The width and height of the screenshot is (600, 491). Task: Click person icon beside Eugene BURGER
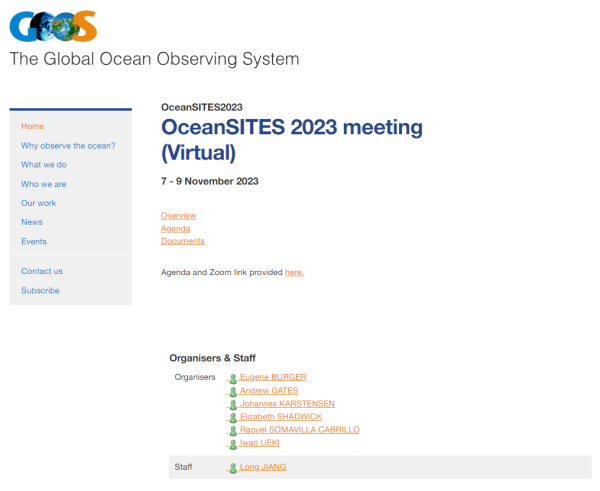point(233,378)
